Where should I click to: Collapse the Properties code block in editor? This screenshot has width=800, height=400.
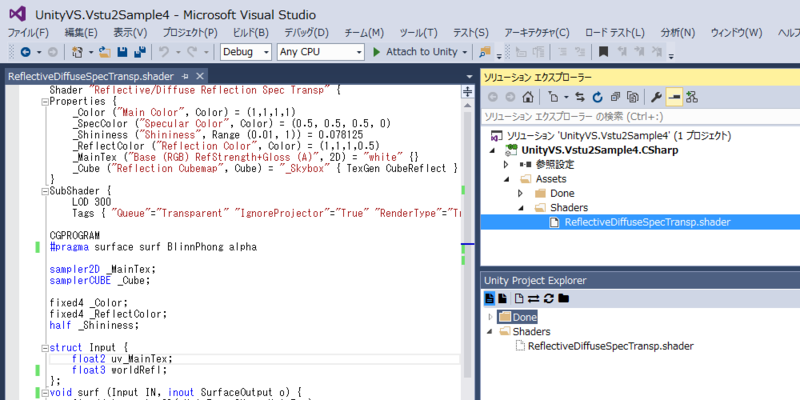point(45,101)
